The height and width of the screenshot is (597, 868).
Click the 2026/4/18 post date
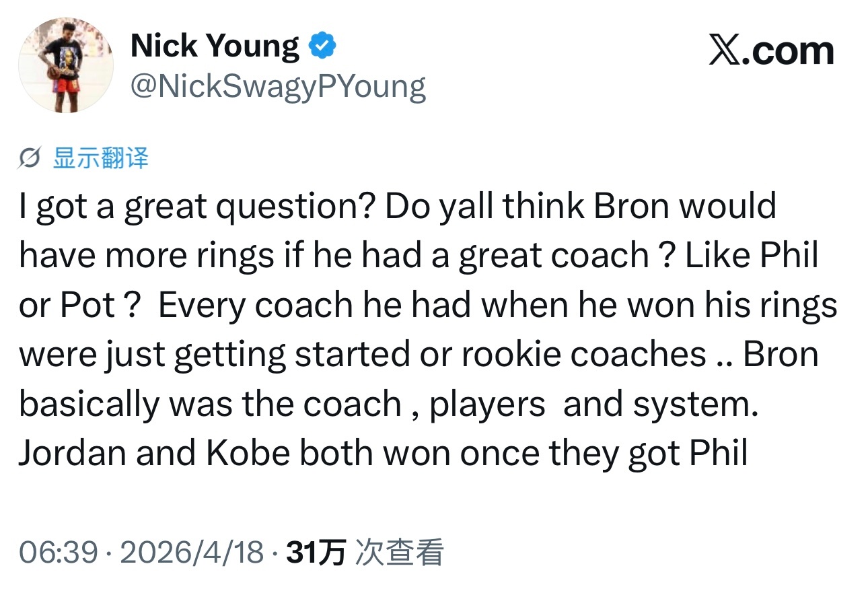pos(191,552)
